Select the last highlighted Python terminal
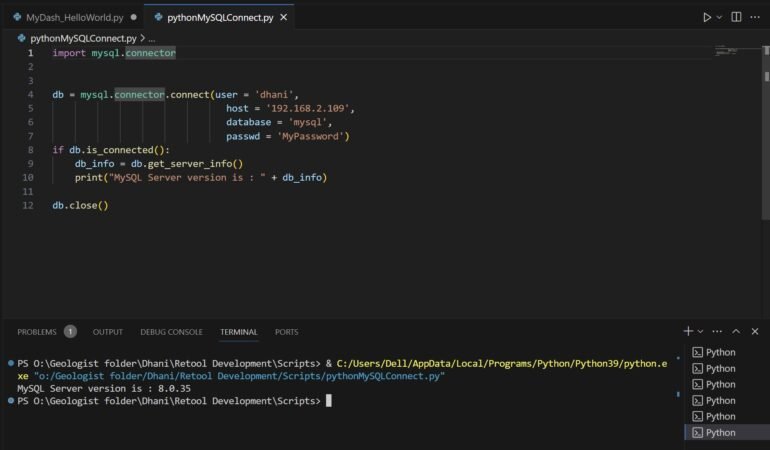This screenshot has width=770, height=450. coord(720,432)
